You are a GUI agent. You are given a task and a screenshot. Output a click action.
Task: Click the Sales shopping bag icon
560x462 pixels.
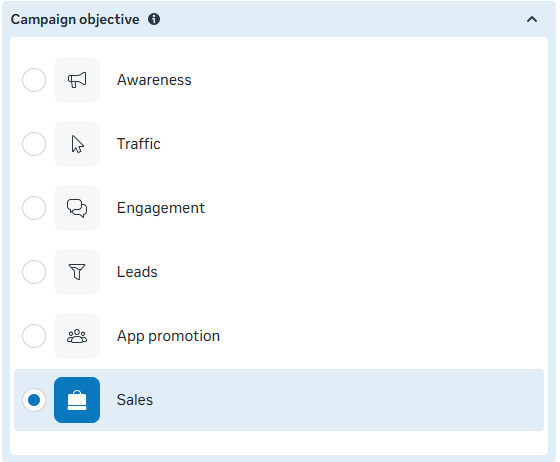77,400
